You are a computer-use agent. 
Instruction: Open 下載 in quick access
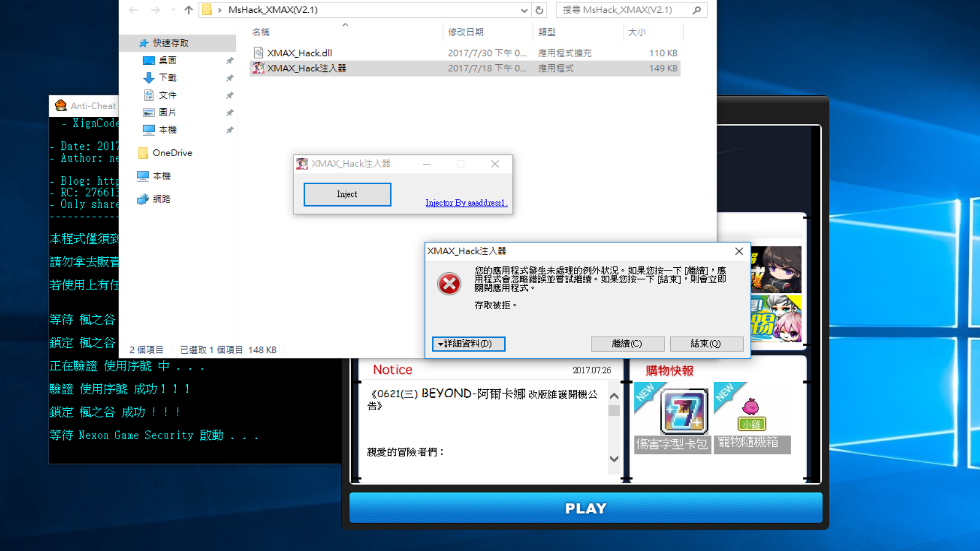pyautogui.click(x=168, y=78)
